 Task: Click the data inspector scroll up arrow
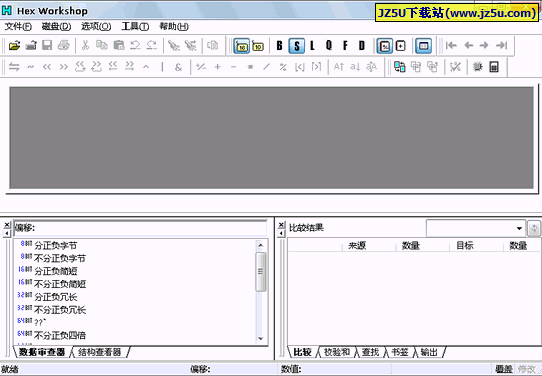[x=261, y=245]
